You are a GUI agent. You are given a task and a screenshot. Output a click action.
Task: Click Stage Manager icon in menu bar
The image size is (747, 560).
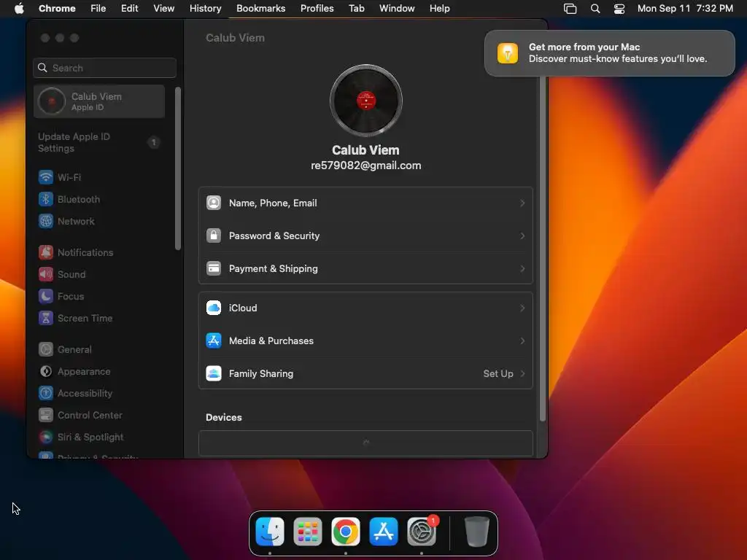click(x=570, y=9)
